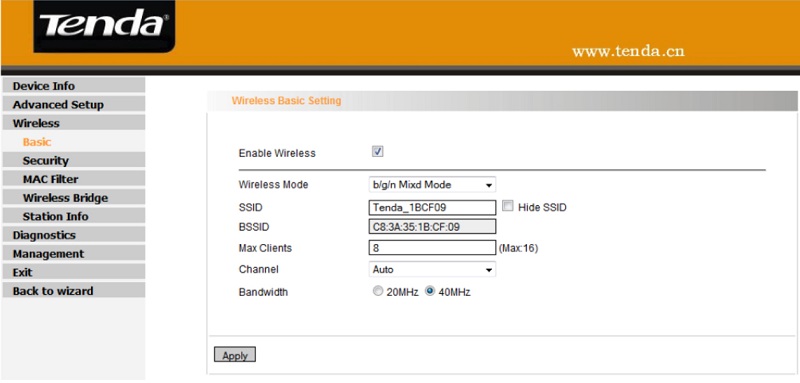The width and height of the screenshot is (800, 383).
Task: Open the Advanced Setup menu
Action: (x=73, y=105)
